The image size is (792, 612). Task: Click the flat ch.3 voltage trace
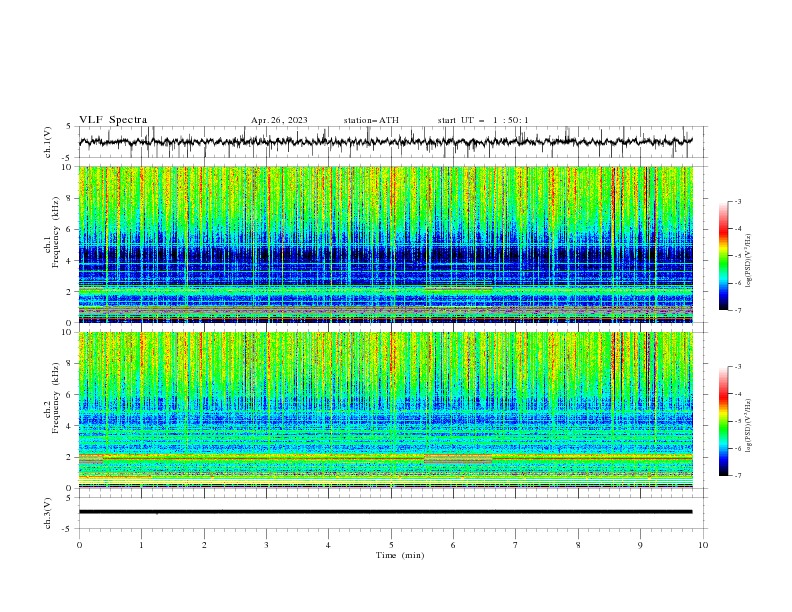point(385,512)
